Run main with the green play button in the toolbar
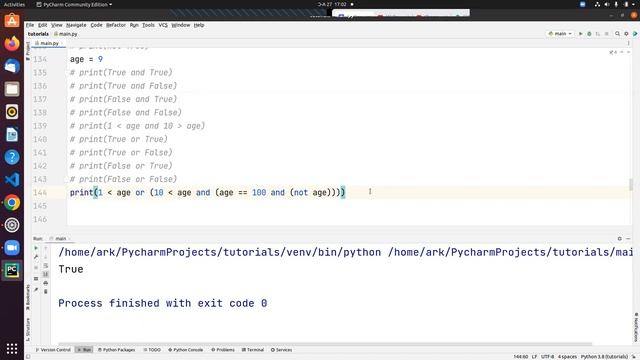Image resolution: width=640 pixels, height=360 pixels. tap(580, 34)
